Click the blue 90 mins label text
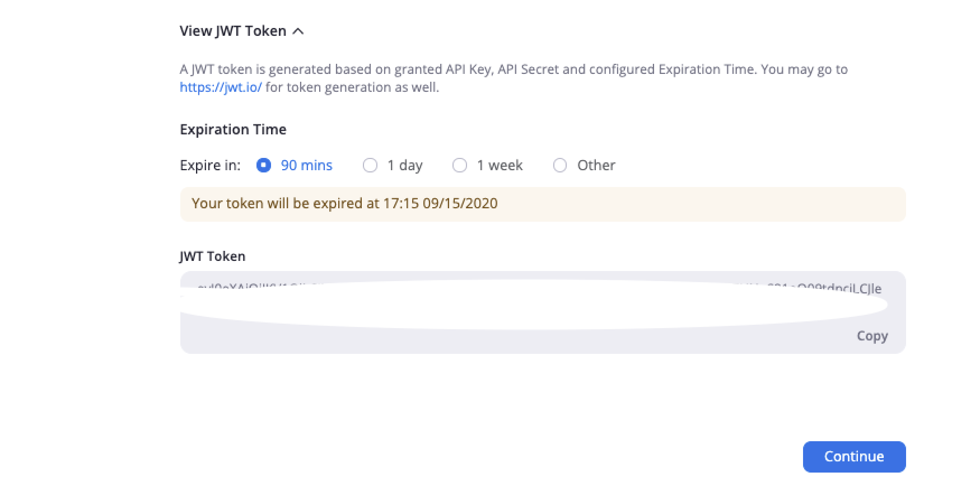 [306, 165]
